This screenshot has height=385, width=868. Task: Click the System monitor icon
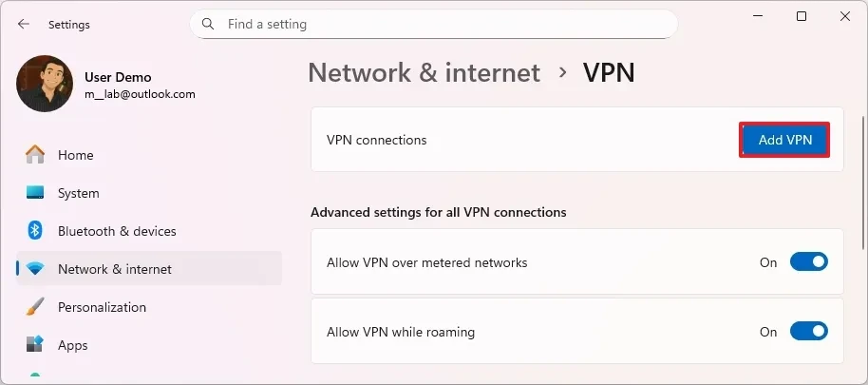coord(35,193)
